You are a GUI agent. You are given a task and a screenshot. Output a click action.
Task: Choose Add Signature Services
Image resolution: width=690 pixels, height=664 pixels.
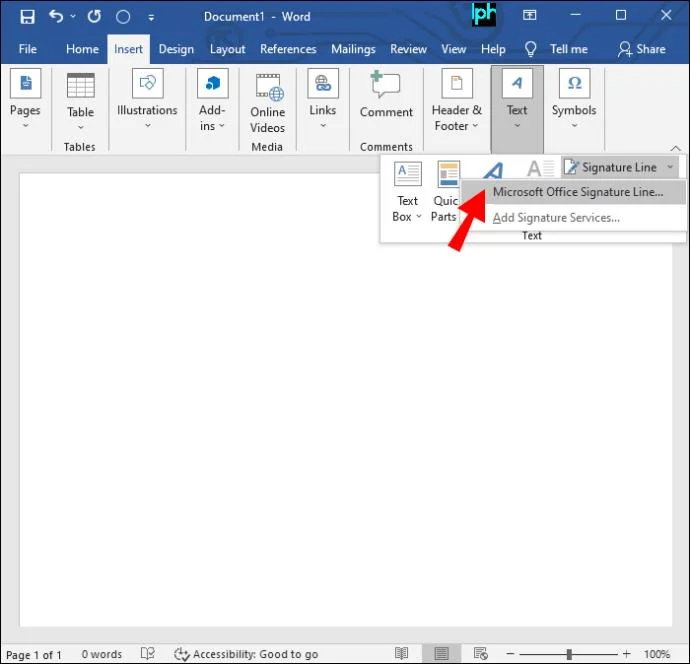click(556, 218)
